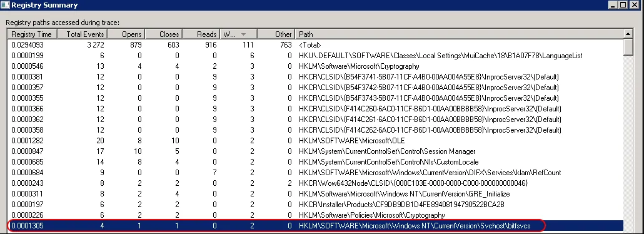Image resolution: width=644 pixels, height=234 pixels.
Task: Select the CLSID F414C262 InprocServer32 row
Action: click(x=315, y=130)
